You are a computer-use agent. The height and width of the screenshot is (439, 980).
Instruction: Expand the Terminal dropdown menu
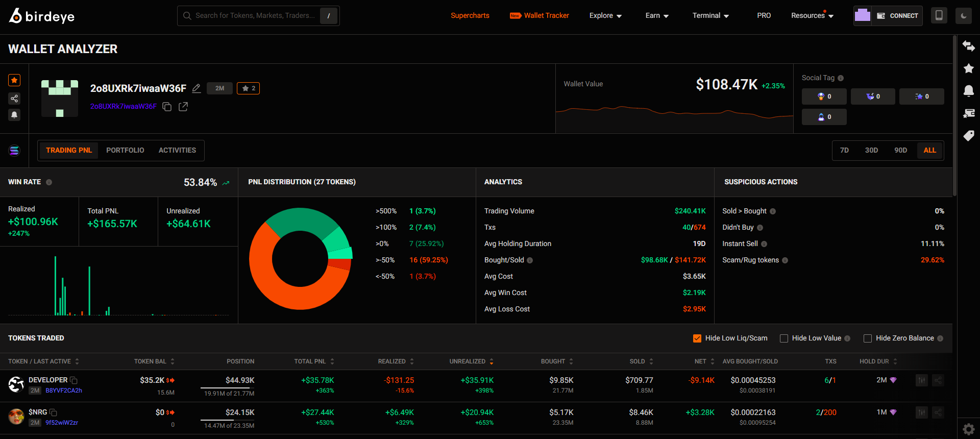point(710,16)
